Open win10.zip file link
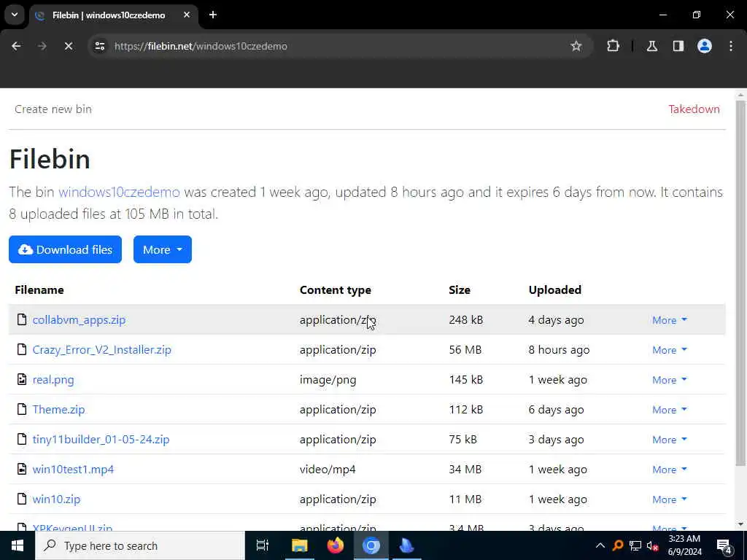Screen dimensions: 747x560 point(56,499)
